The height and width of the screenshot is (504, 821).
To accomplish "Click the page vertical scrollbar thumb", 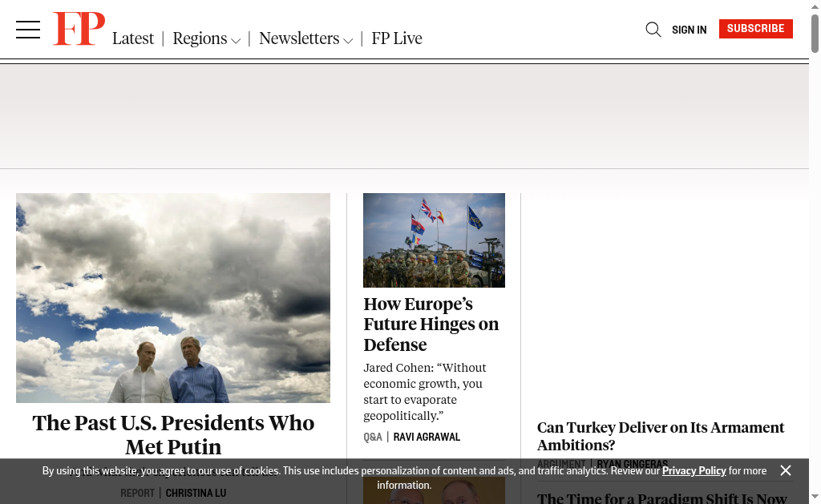I will tap(815, 34).
